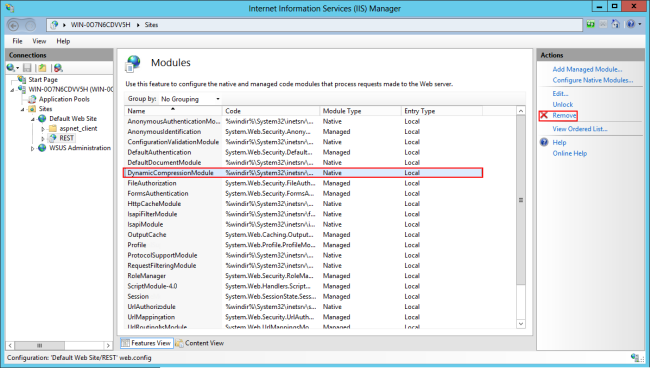Open the Help menu
Screen dimensions: 650x368
pos(63,41)
